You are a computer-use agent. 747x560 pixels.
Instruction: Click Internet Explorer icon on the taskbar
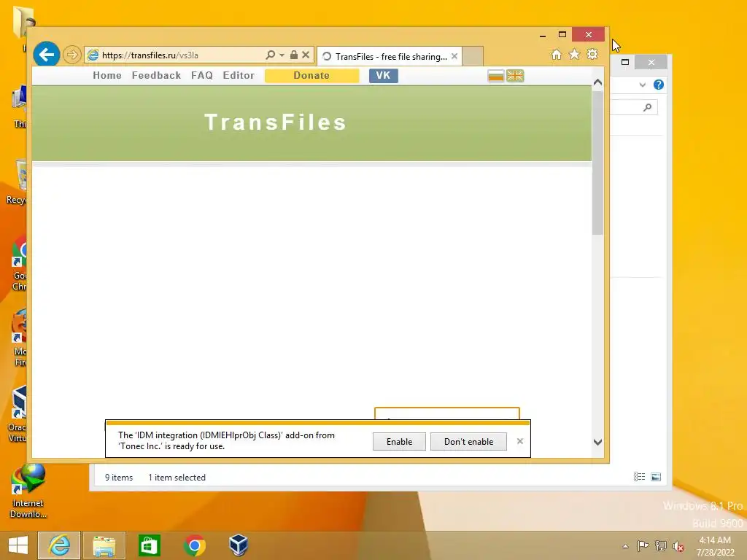59,545
